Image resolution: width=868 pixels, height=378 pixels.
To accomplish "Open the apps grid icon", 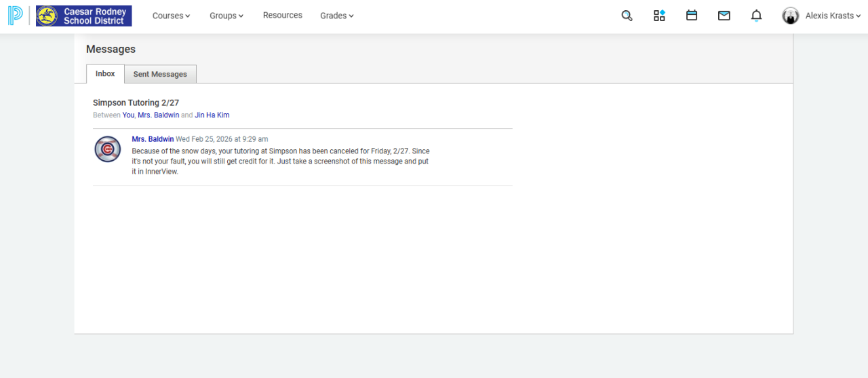I will [659, 16].
